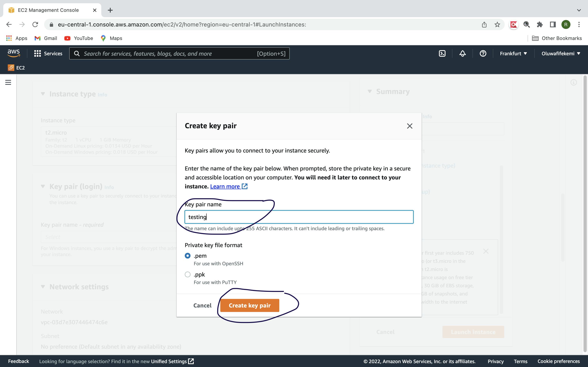Click the Kaspersky browser extension icon
The width and height of the screenshot is (588, 367).
point(513,24)
